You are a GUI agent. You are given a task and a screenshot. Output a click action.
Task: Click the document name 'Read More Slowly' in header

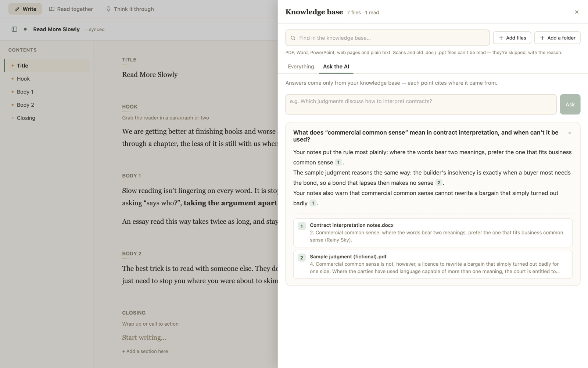tap(56, 29)
